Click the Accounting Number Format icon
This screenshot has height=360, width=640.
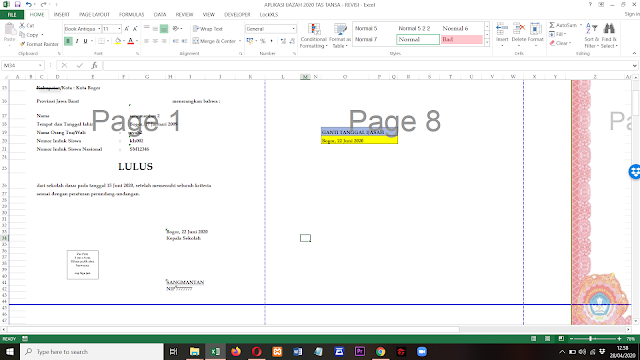tap(250, 41)
